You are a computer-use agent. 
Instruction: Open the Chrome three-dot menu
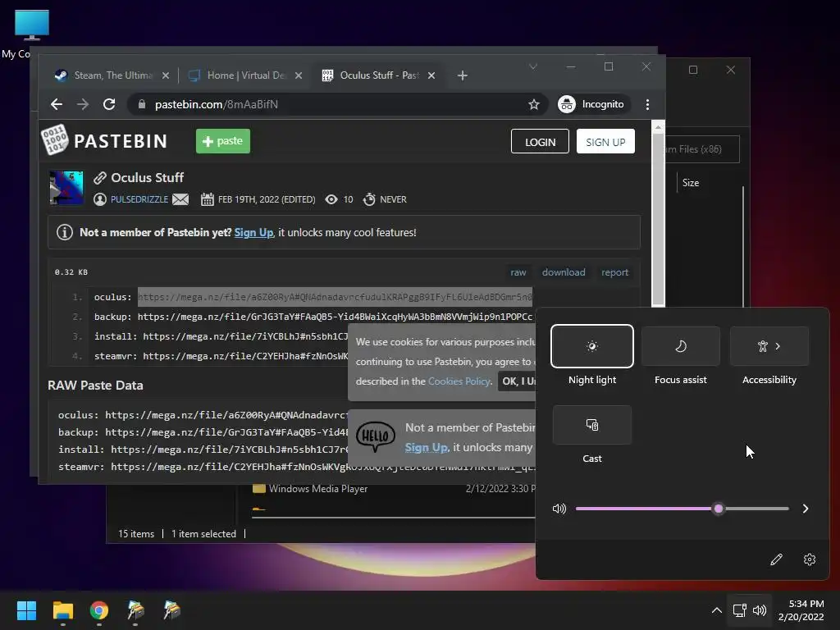pyautogui.click(x=648, y=104)
